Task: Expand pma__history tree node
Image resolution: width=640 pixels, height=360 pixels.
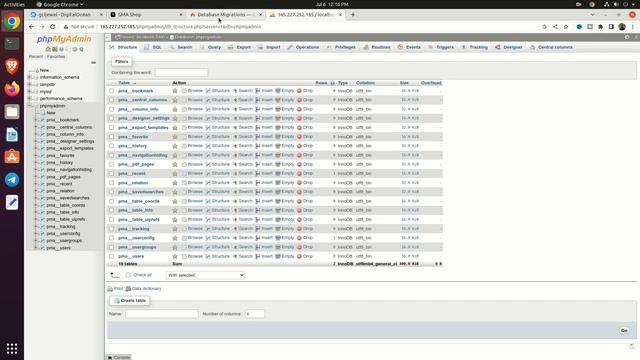Action: coord(36,162)
